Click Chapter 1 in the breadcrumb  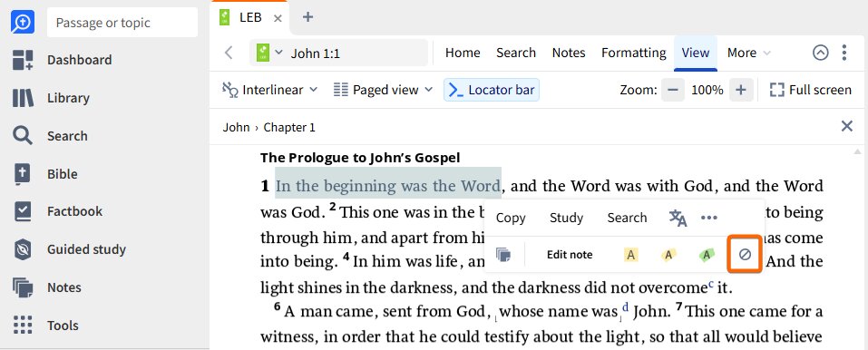tap(289, 127)
